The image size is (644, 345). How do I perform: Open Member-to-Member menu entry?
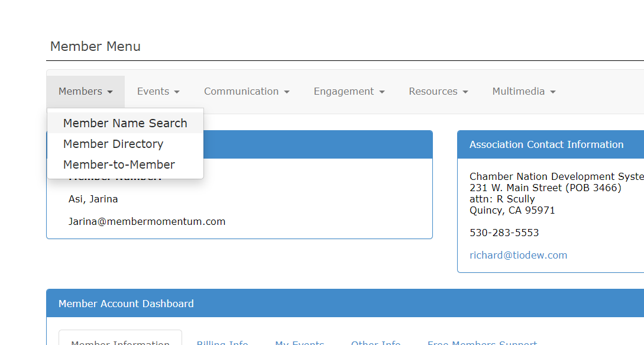coord(119,165)
